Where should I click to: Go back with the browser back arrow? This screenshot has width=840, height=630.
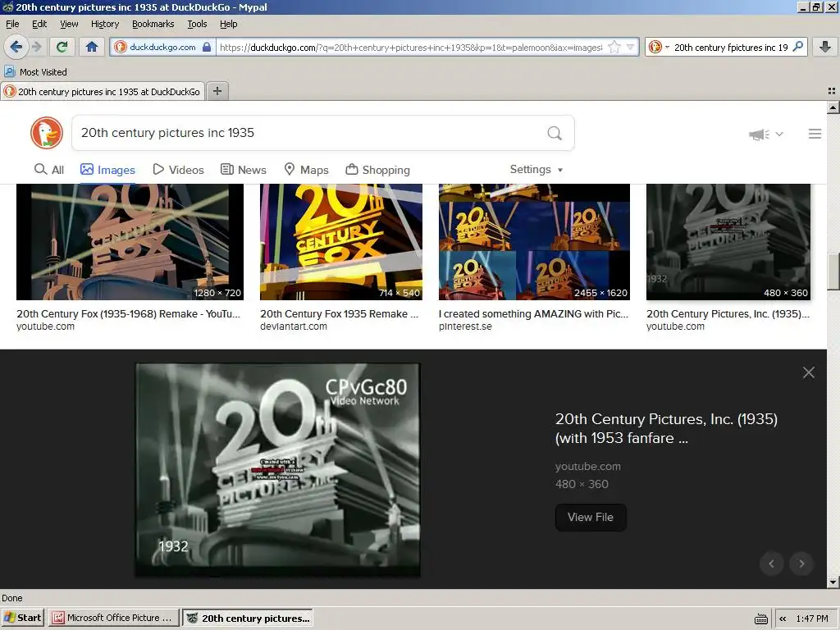[x=16, y=47]
